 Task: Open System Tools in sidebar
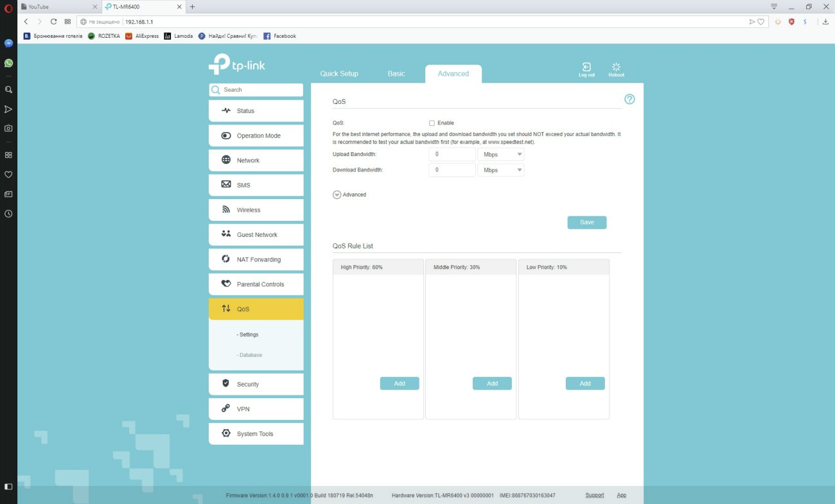256,434
